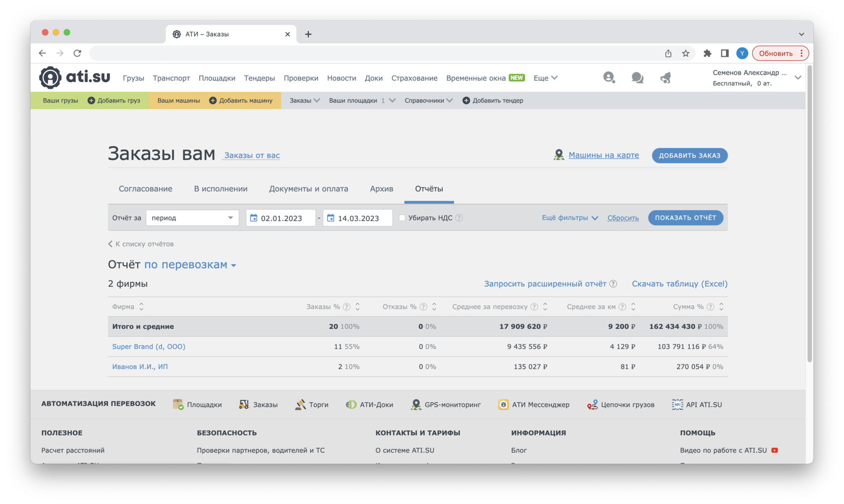Click help icon after Запросить расширенный отчёт
The width and height of the screenshot is (844, 504).
pyautogui.click(x=613, y=284)
